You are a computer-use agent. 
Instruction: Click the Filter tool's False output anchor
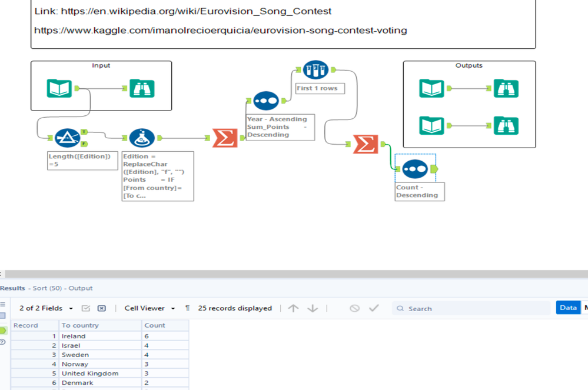[x=84, y=144]
